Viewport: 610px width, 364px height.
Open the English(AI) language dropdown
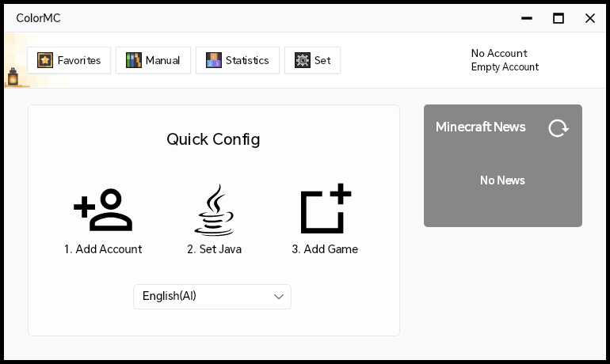[212, 297]
